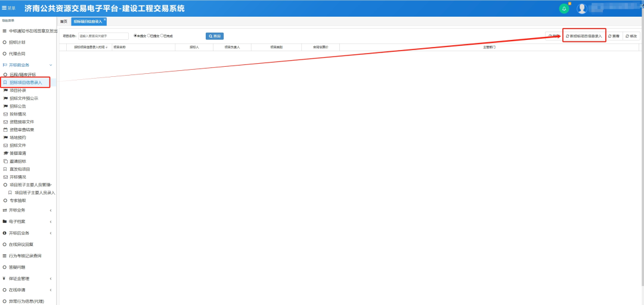
Task: Click the 查看 toolbar button
Action: point(614,36)
